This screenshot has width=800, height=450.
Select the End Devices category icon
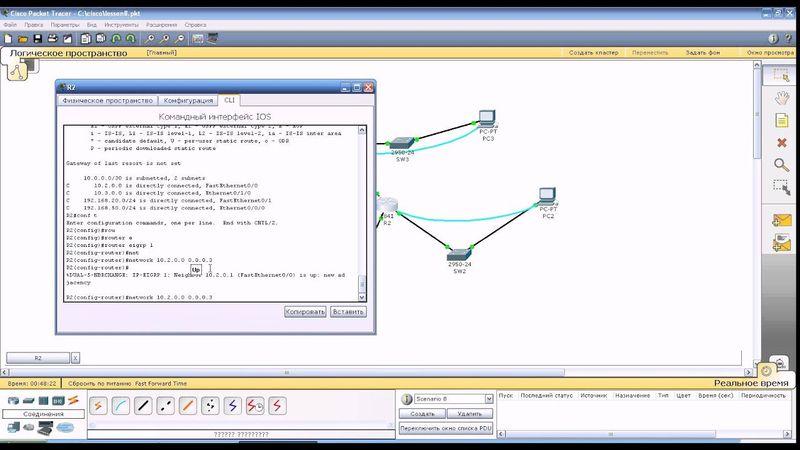coord(13,427)
